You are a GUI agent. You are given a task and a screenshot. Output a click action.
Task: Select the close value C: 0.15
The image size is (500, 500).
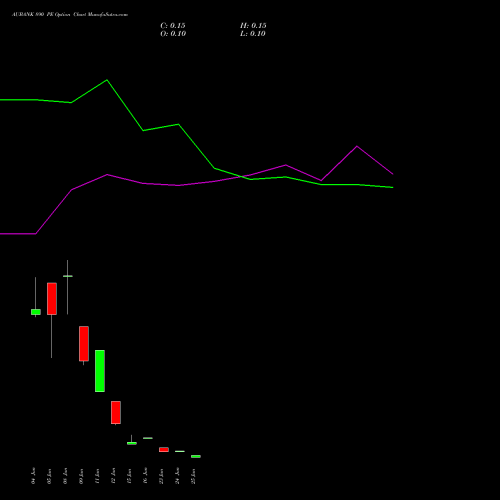(173, 26)
